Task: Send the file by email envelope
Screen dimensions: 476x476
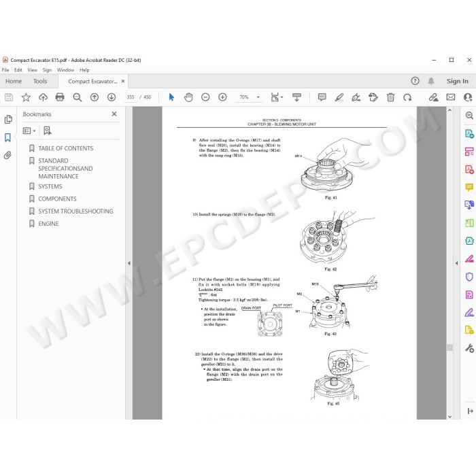Action: [450, 97]
